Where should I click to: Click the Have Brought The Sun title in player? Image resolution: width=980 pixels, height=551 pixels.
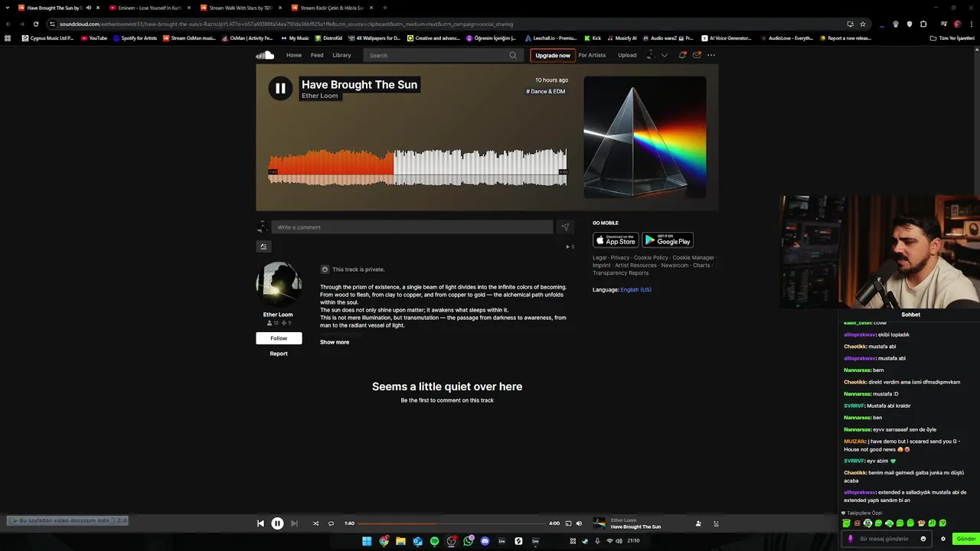pyautogui.click(x=635, y=527)
